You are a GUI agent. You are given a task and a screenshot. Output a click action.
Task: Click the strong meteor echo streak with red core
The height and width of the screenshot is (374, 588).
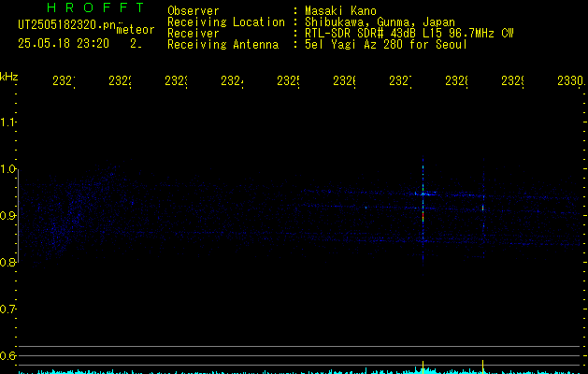tap(423, 216)
